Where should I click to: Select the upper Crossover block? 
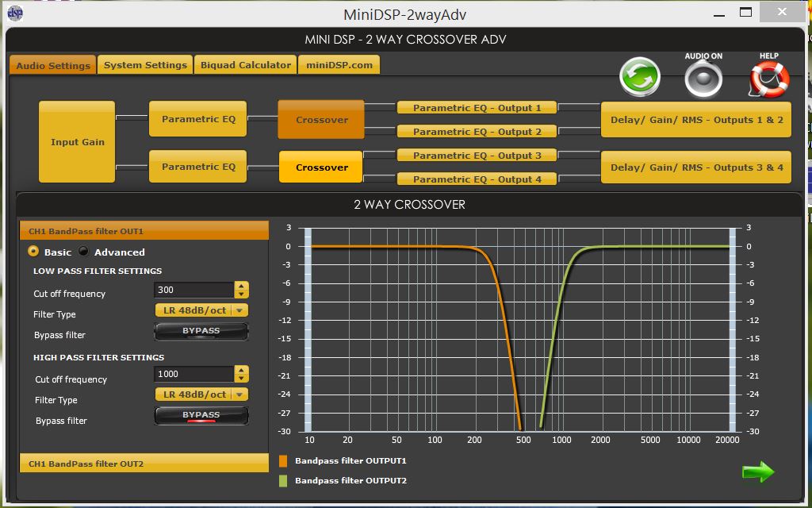pos(321,120)
